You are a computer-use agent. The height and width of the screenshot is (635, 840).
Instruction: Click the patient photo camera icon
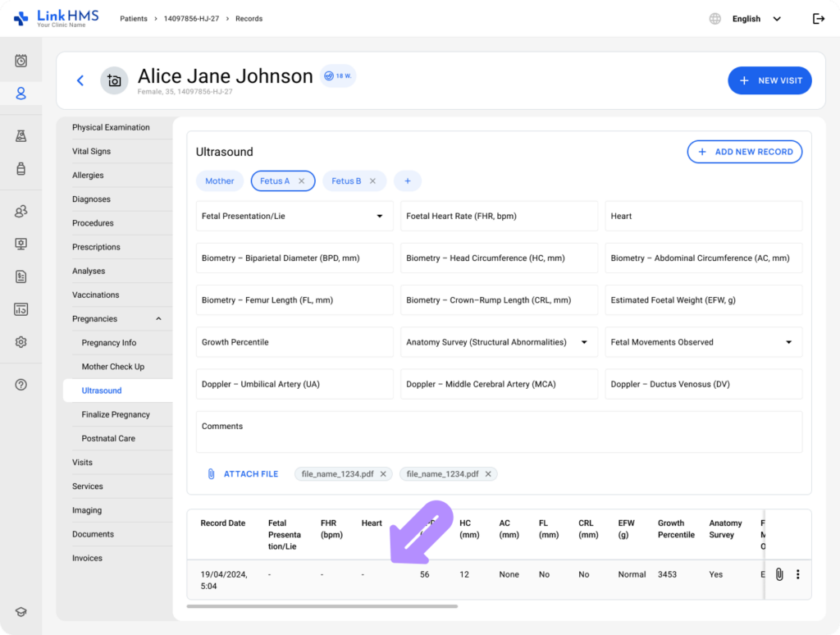(114, 80)
